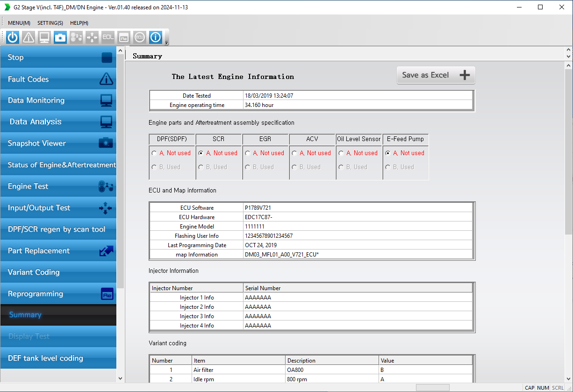This screenshot has width=573, height=392.
Task: Open toolbar options overflow arrow
Action: click(x=167, y=43)
